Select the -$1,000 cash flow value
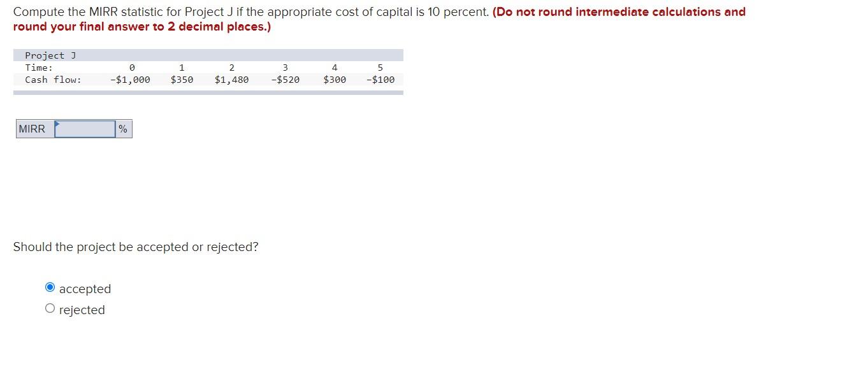This screenshot has height=374, width=868. point(131,79)
